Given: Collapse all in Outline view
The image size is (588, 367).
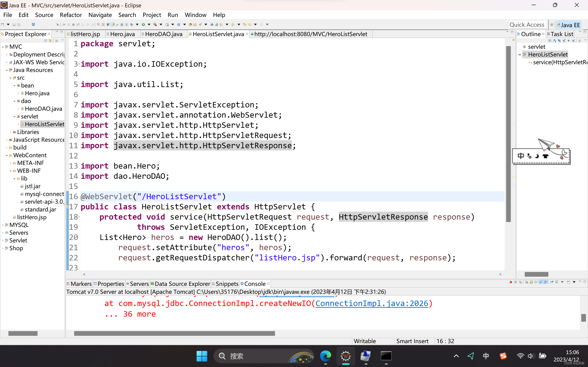Looking at the screenshot, I should click(550, 41).
